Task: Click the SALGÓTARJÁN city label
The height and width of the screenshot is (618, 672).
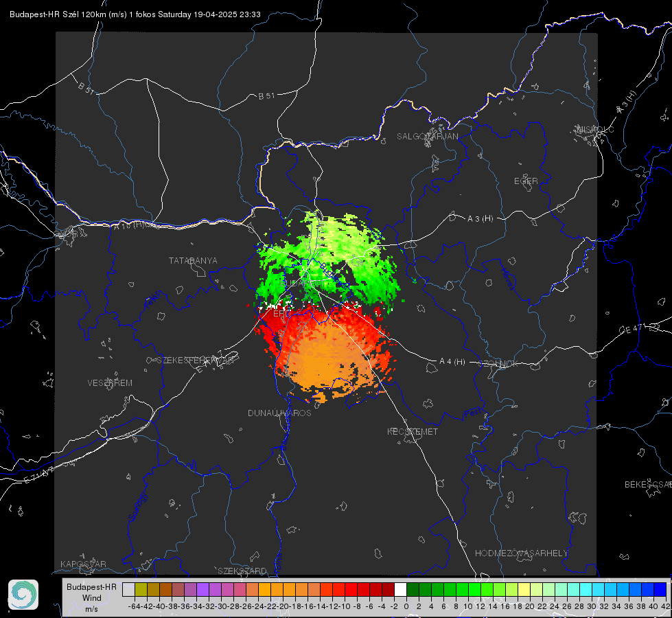Action: click(427, 137)
